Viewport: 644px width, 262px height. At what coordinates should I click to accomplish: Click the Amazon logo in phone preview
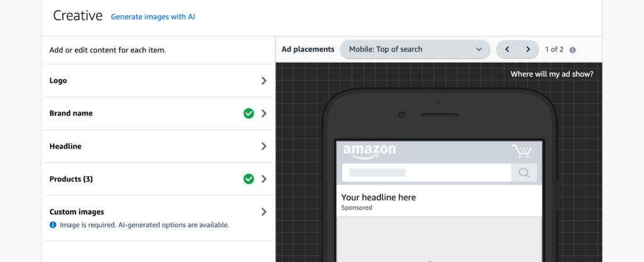[x=369, y=151]
